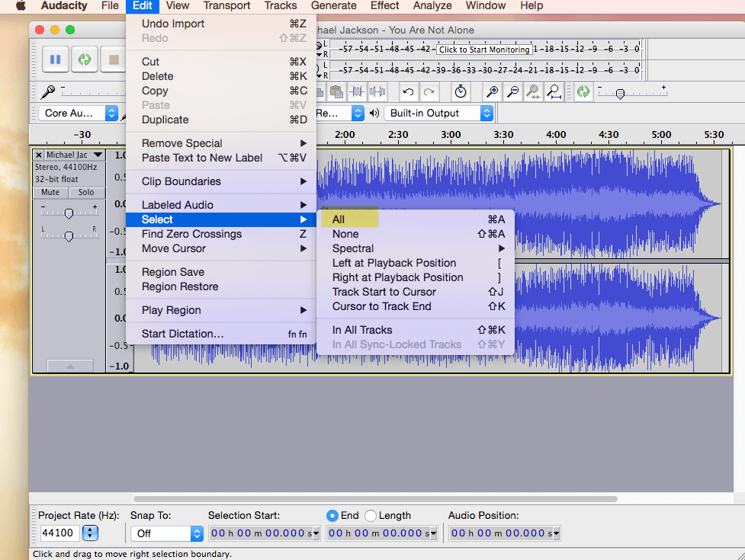Select the Length radio button
This screenshot has height=560, width=745.
pyautogui.click(x=371, y=516)
